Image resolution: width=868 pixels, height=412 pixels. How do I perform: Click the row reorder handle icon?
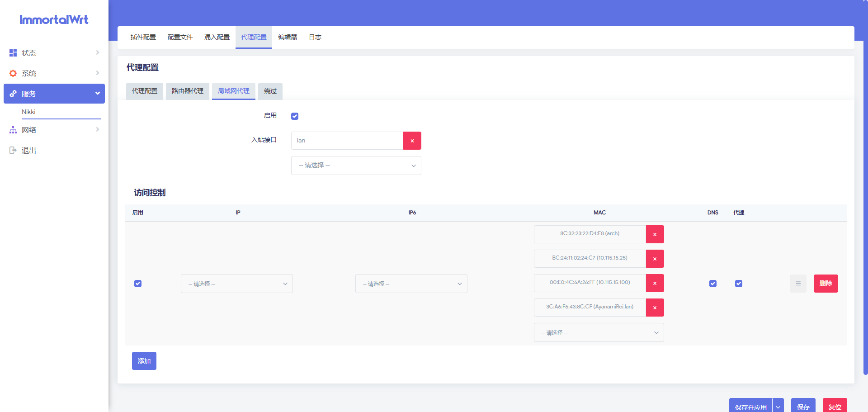tap(798, 284)
